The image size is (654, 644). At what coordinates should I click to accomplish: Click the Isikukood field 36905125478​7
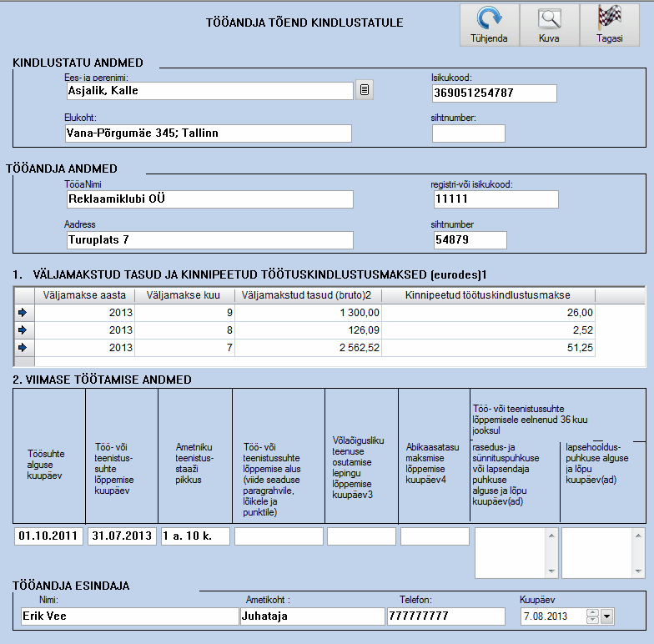point(494,93)
